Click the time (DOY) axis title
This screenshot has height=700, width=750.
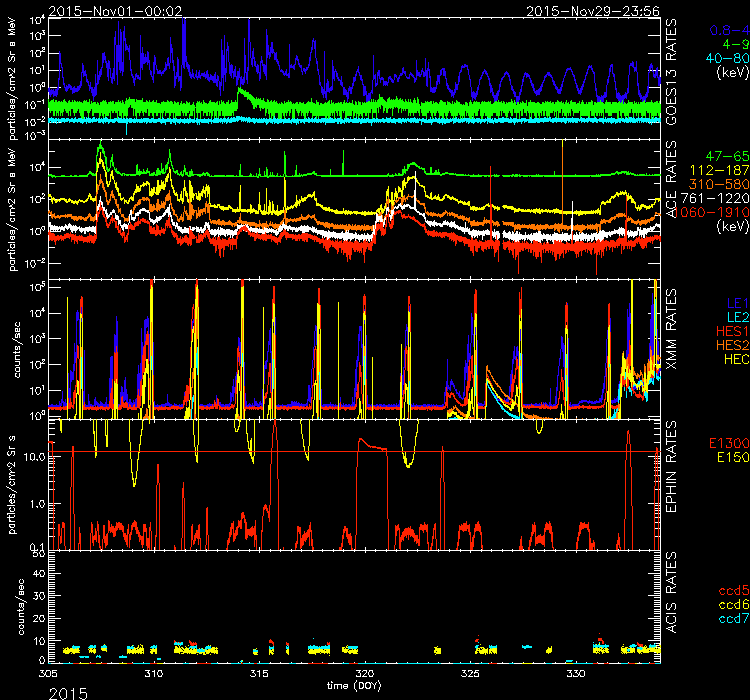357,688
